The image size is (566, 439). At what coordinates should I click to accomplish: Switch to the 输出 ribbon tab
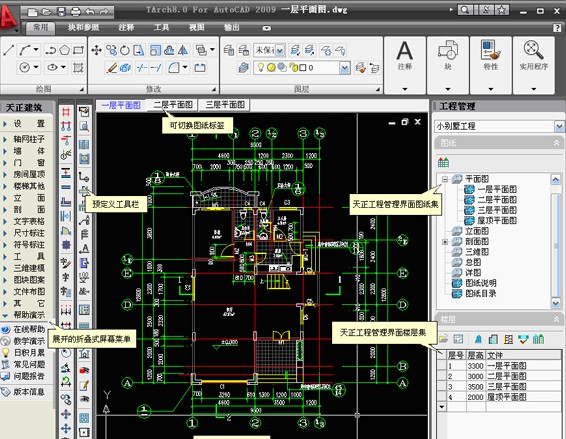(x=231, y=27)
